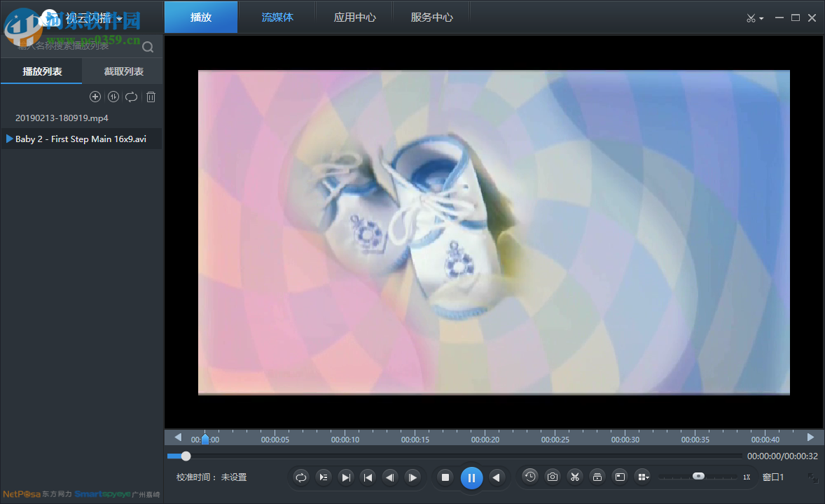825x504 pixels.
Task: Open the 应用中心 tab
Action: [354, 17]
